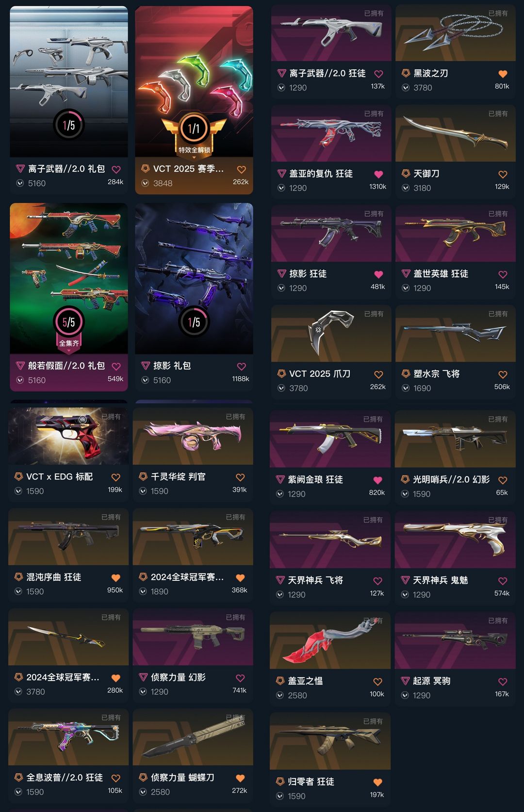Click the 天界神兵 鬼魅 skin name
The image size is (524, 812).
[440, 580]
